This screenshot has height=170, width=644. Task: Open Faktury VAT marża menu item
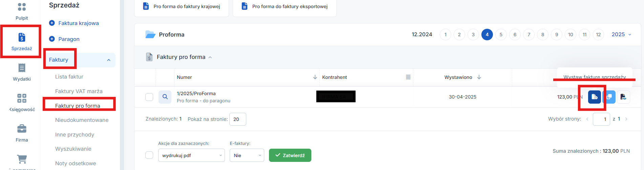pyautogui.click(x=79, y=91)
